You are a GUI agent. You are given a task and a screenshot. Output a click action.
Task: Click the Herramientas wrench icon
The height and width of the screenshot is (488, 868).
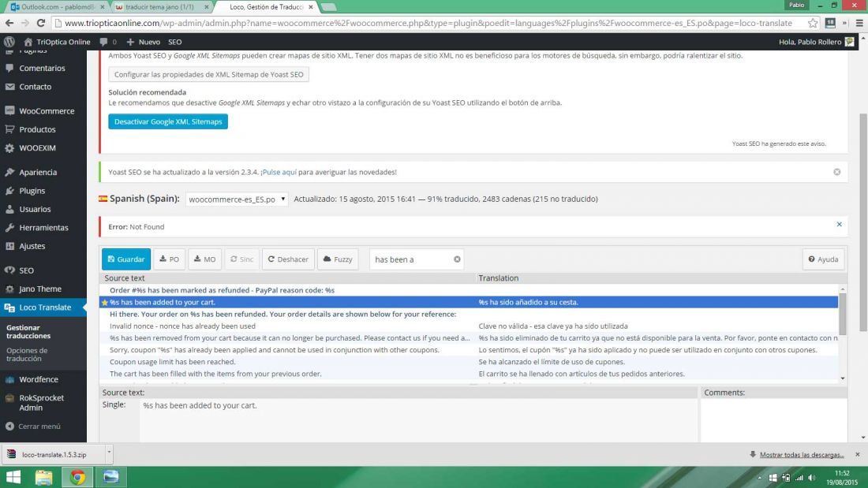pyautogui.click(x=9, y=227)
